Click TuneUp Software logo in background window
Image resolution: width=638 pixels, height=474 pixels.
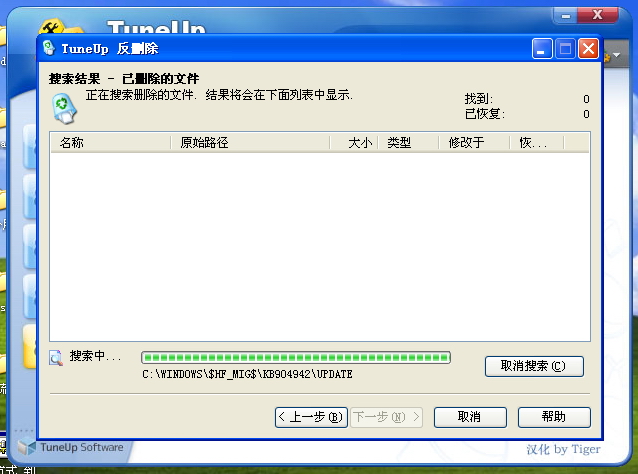[x=71, y=447]
